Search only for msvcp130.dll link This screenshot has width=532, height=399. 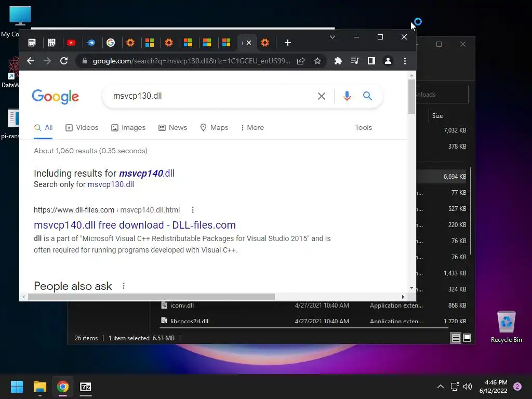pos(111,184)
